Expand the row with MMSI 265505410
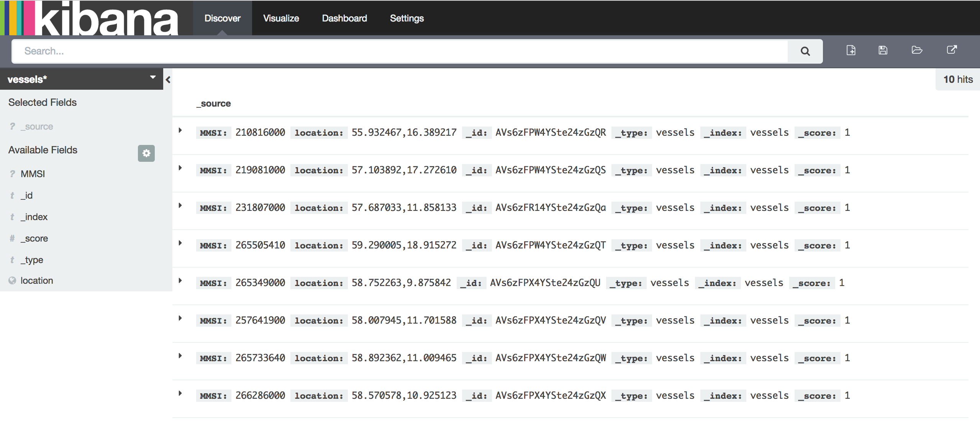The image size is (980, 421). 180,243
